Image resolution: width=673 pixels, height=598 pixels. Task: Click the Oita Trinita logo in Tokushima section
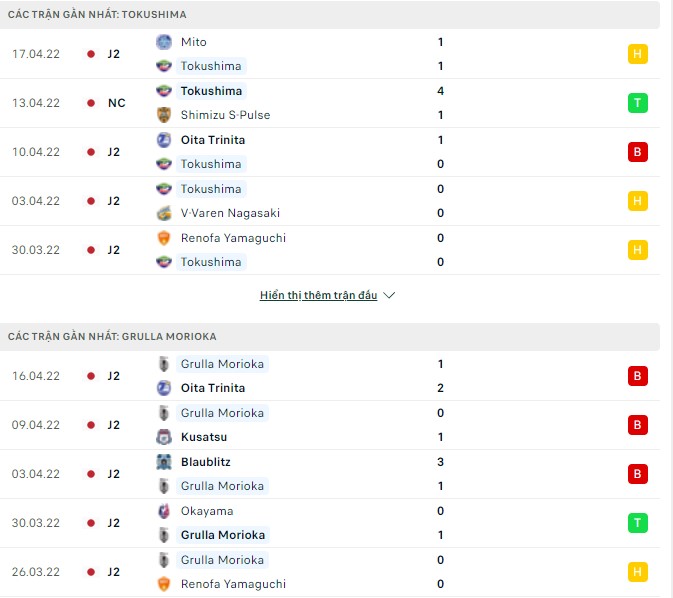click(x=164, y=140)
